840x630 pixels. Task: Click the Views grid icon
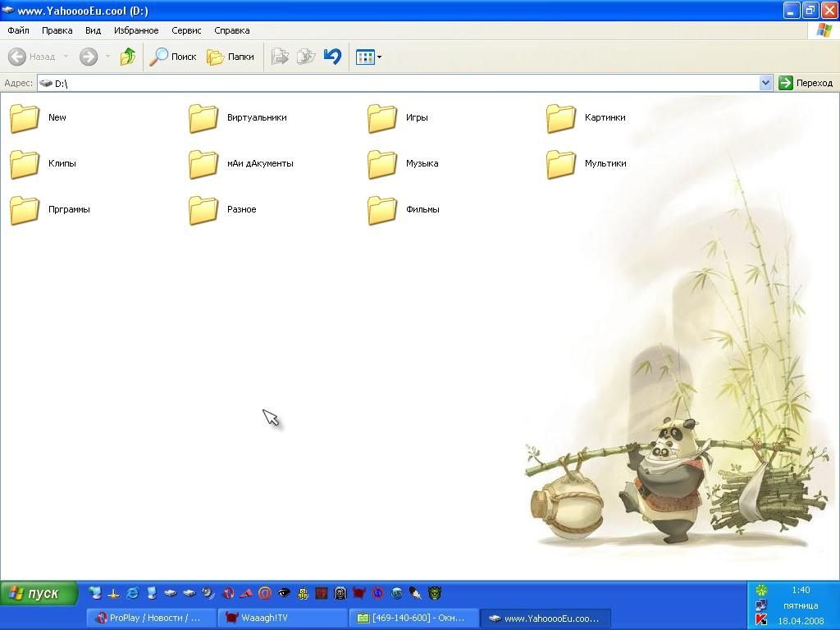(x=365, y=57)
